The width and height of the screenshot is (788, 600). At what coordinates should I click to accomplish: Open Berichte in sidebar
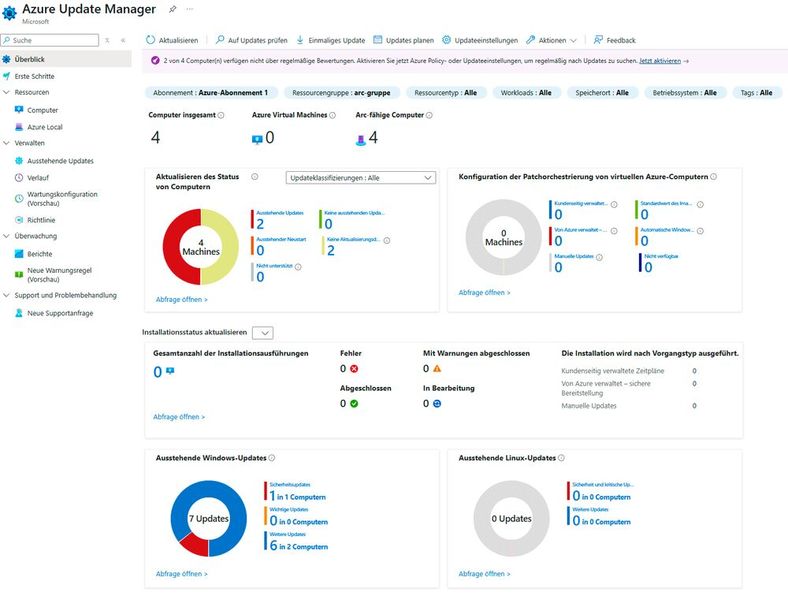tap(39, 254)
